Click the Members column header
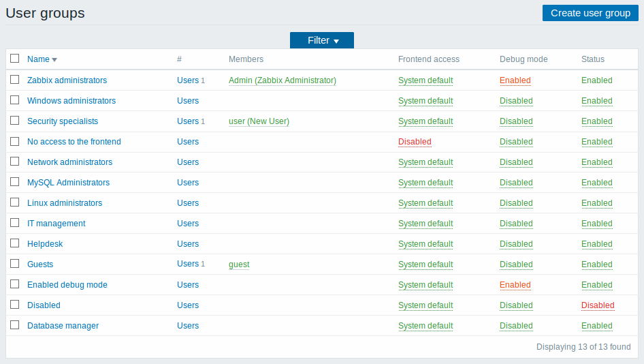The height and width of the screenshot is (364, 644). point(246,59)
